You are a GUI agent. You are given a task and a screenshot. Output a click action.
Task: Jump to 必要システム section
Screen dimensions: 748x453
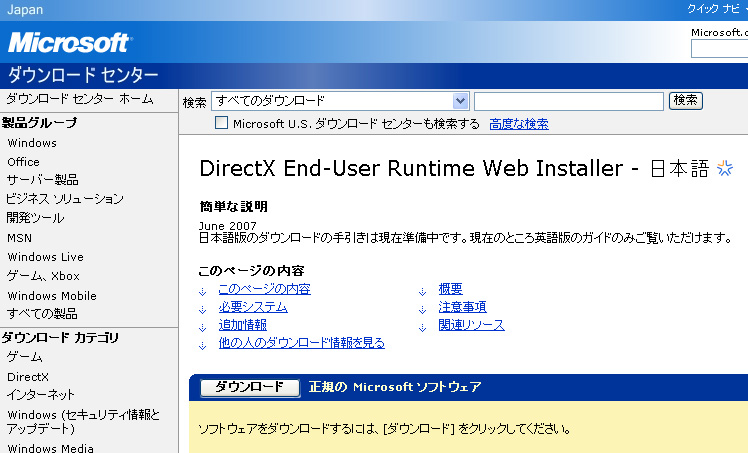click(x=253, y=307)
